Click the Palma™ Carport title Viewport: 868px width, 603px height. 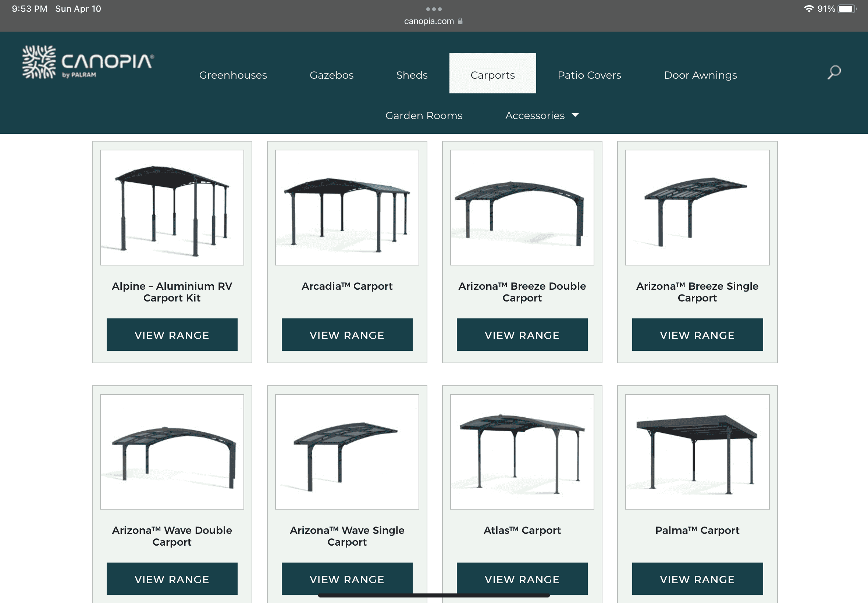tap(697, 530)
